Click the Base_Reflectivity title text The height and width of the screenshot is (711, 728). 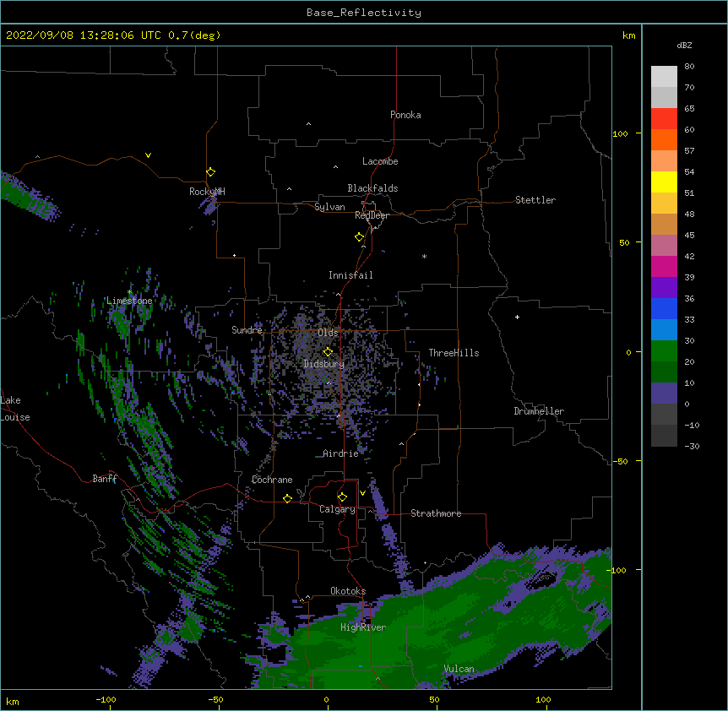364,13
